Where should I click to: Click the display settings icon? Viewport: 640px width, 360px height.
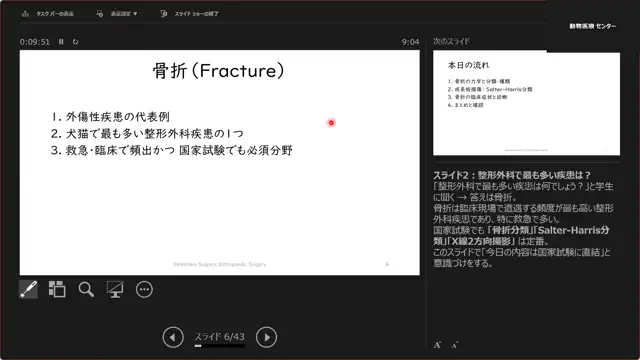click(100, 14)
